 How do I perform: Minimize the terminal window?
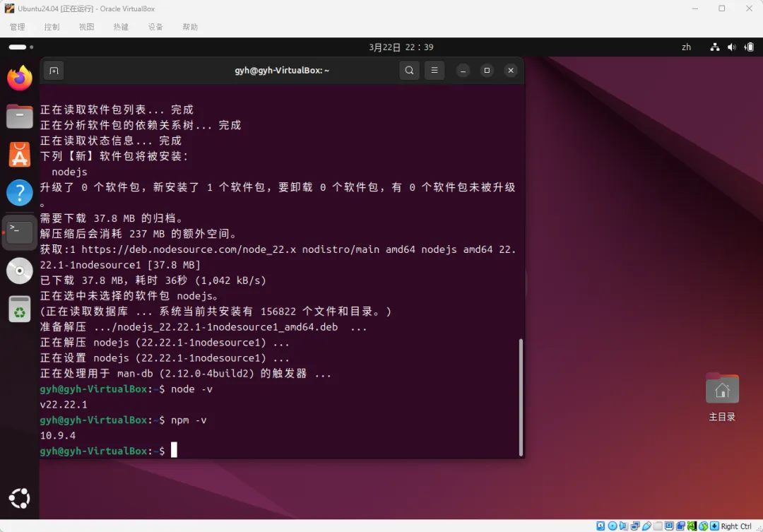(463, 71)
